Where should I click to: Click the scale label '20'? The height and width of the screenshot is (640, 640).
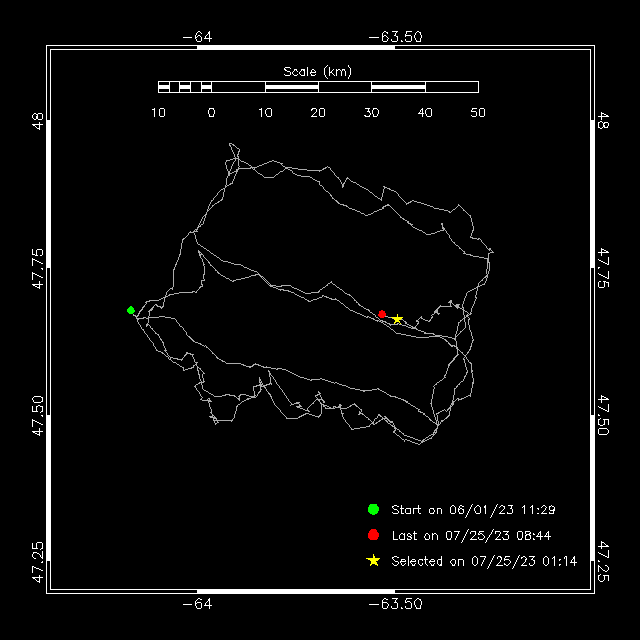(318, 113)
